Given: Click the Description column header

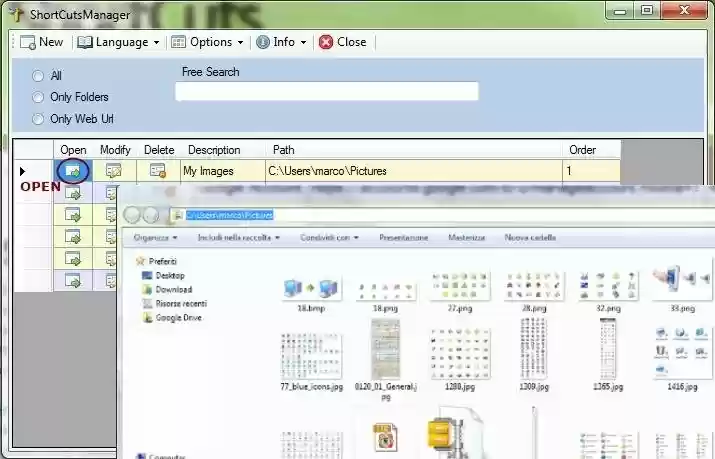Looking at the screenshot, I should pyautogui.click(x=223, y=150).
